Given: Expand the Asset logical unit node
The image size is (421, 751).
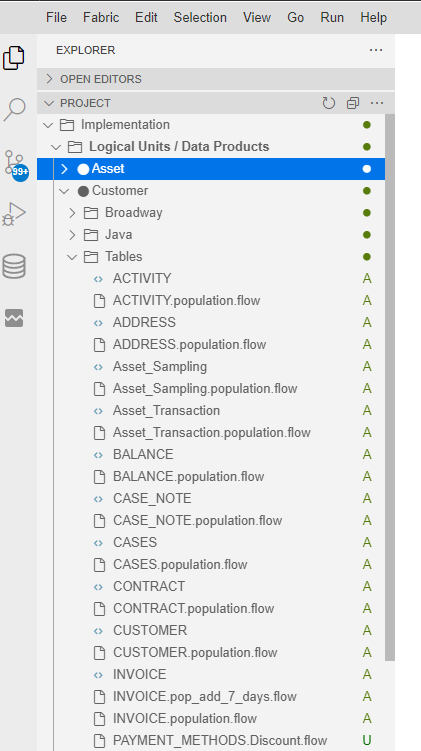Looking at the screenshot, I should 64,169.
